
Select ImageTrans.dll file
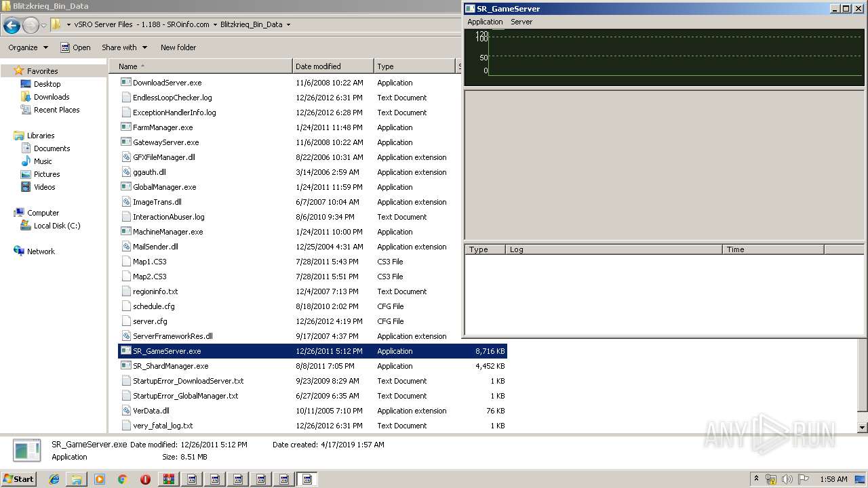coord(157,202)
